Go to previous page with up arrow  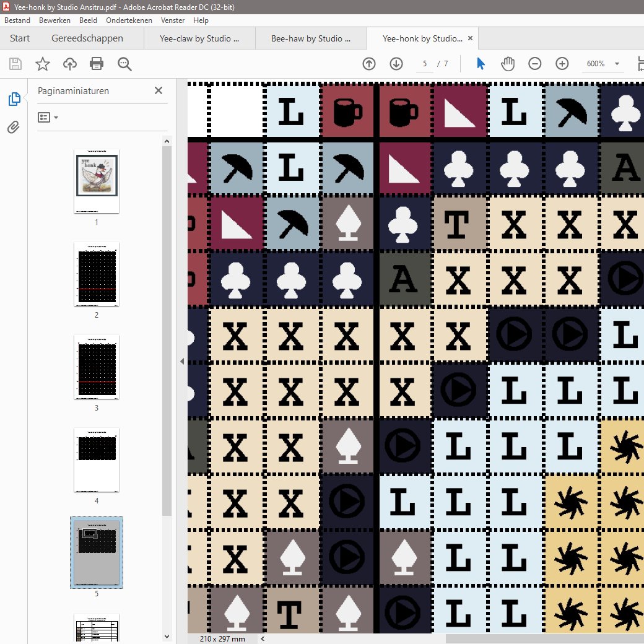(x=369, y=64)
